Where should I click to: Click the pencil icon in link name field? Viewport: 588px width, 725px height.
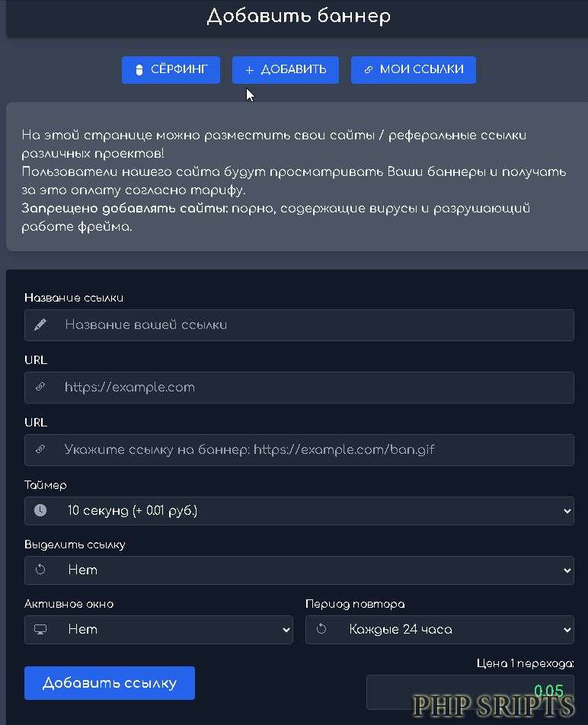(x=40, y=325)
